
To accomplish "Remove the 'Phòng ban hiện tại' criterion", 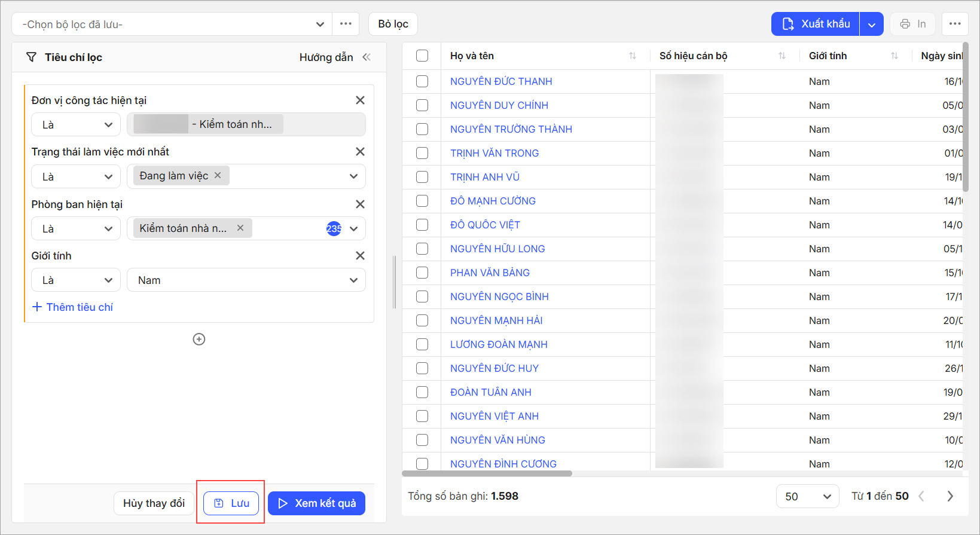I will tap(360, 204).
